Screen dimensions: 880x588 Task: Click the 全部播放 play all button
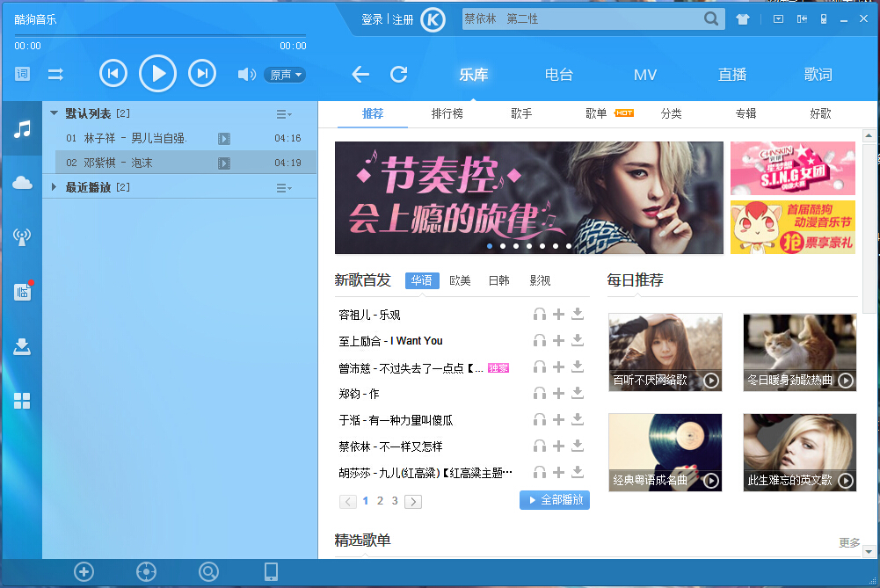tap(555, 500)
